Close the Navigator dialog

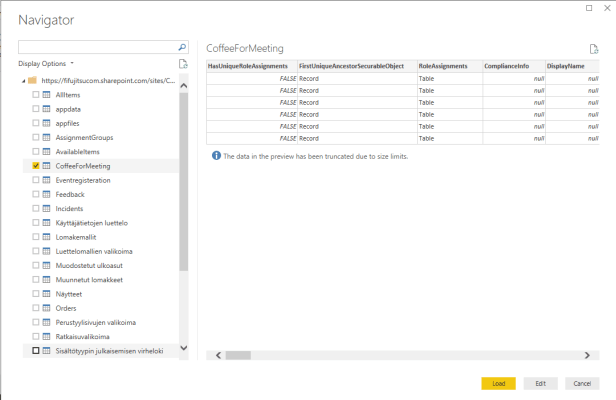(607, 8)
